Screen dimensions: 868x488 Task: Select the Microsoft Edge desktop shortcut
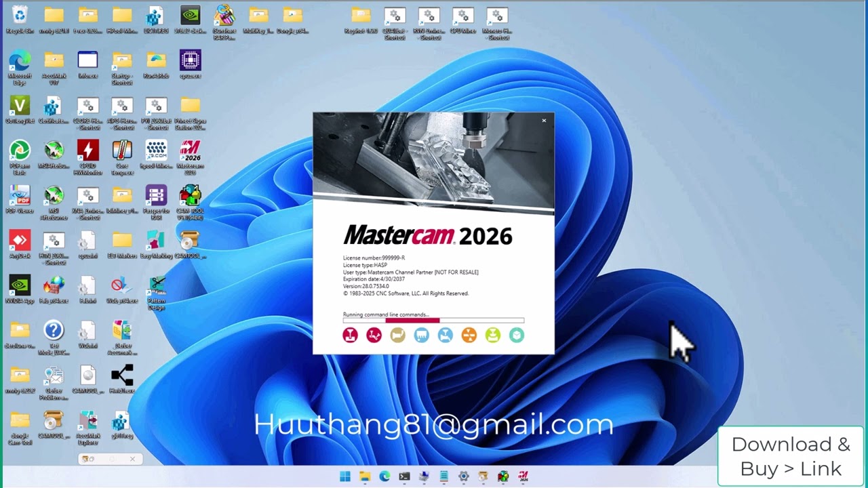pyautogui.click(x=20, y=68)
